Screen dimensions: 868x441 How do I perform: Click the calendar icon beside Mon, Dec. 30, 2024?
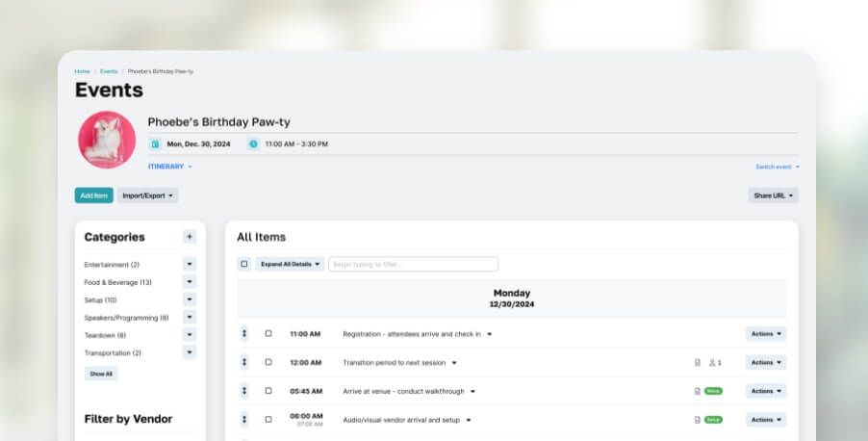pyautogui.click(x=155, y=144)
